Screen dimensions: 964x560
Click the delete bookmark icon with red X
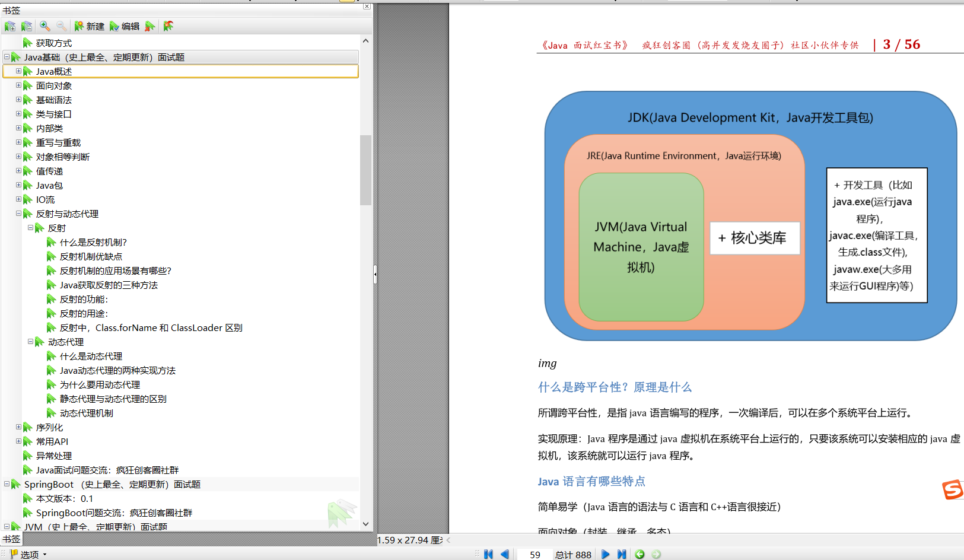coord(150,26)
